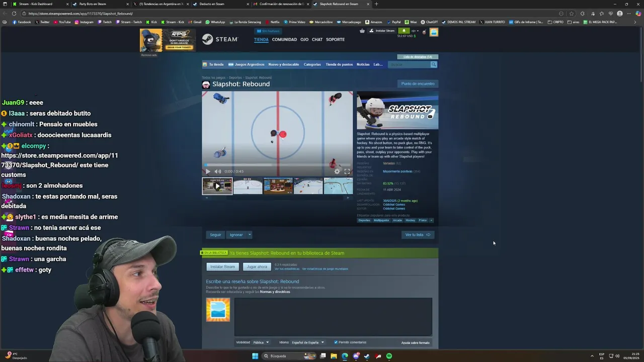Image resolution: width=644 pixels, height=362 pixels.
Task: Click the YouTube bookmark
Action: pyautogui.click(x=62, y=22)
